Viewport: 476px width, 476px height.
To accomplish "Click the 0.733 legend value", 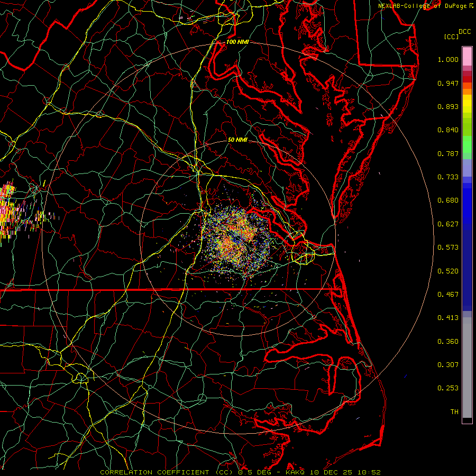I will click(448, 177).
